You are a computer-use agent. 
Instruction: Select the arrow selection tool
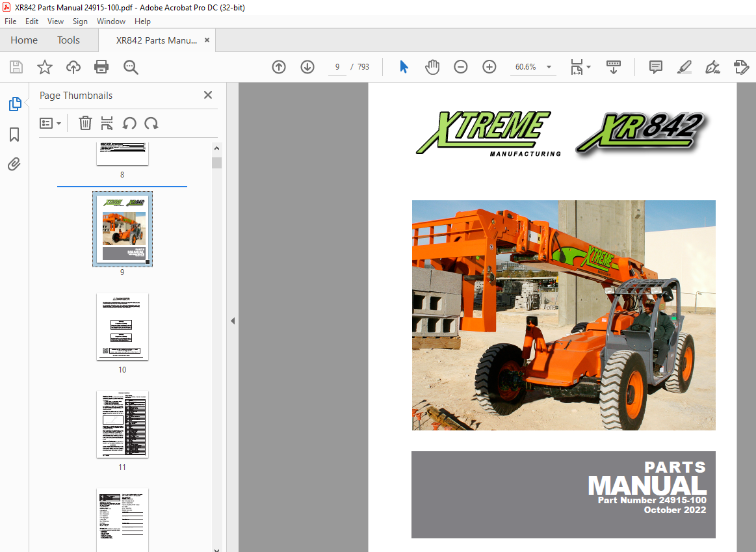[x=404, y=67]
